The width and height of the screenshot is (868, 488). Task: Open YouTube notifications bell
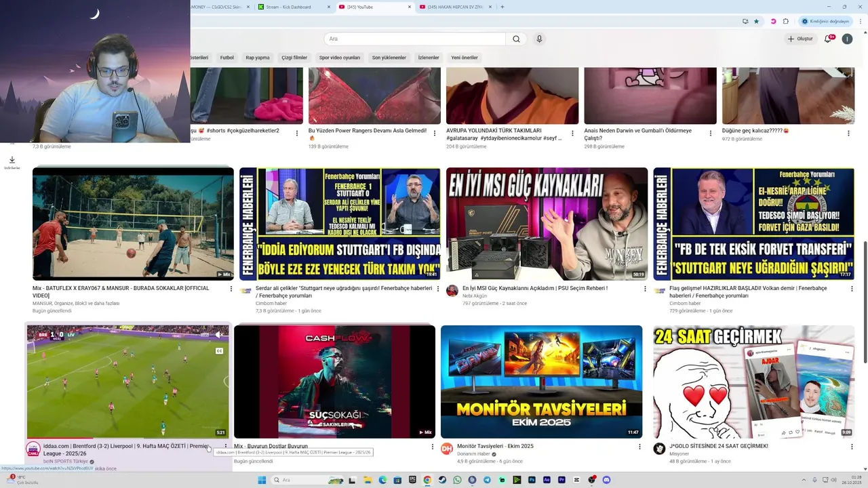pyautogui.click(x=828, y=39)
